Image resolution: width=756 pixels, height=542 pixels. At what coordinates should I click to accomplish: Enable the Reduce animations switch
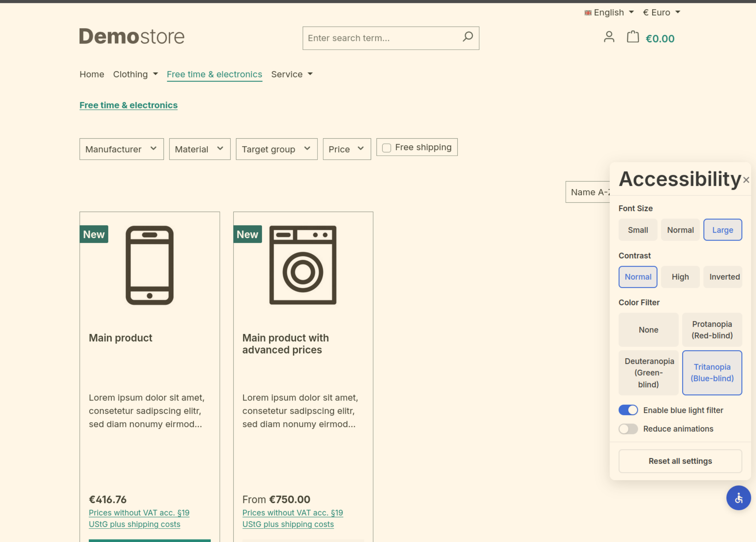(628, 429)
